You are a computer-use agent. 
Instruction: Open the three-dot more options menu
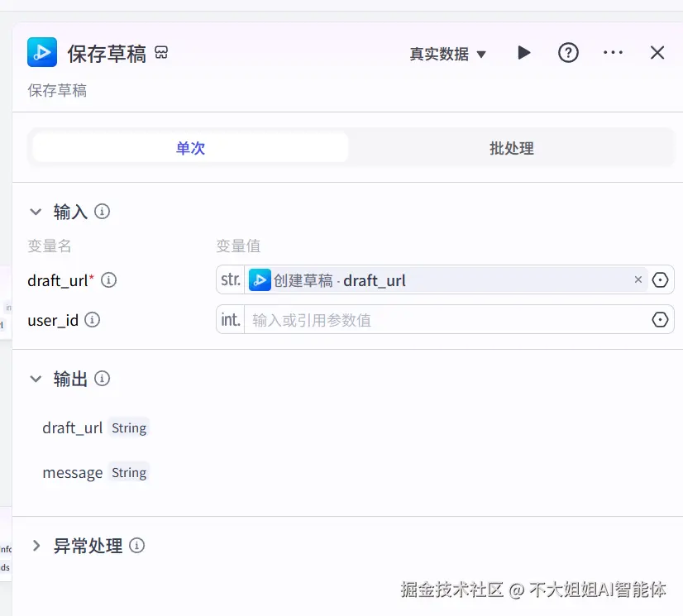613,53
